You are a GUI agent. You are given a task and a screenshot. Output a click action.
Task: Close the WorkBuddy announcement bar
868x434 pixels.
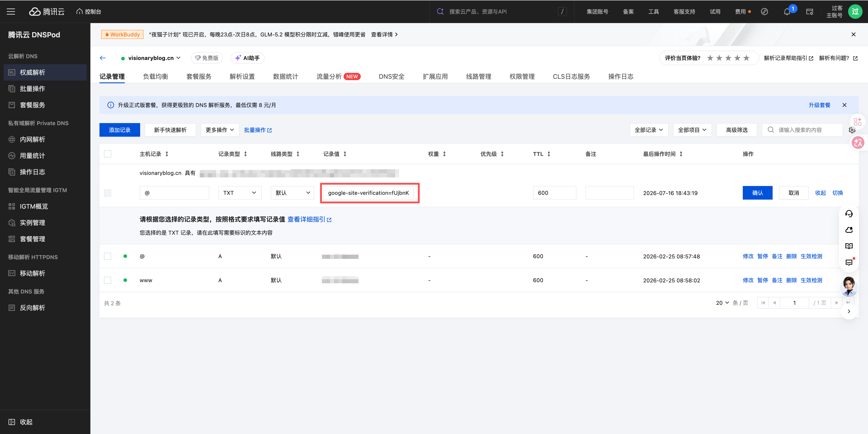[853, 34]
